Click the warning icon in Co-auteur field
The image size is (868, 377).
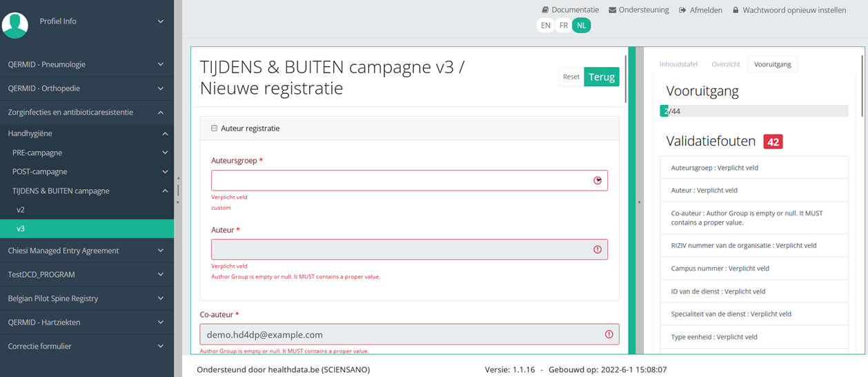coord(609,334)
